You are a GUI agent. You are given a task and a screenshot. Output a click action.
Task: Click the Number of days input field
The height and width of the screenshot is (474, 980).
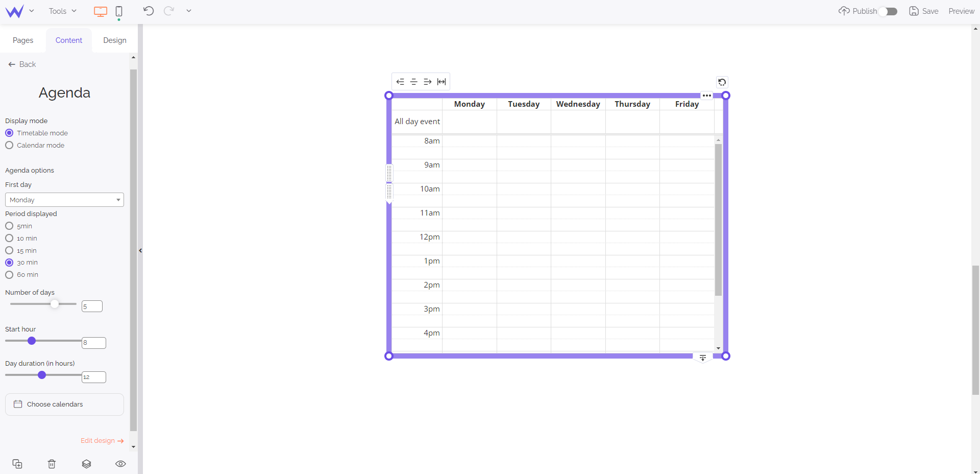click(x=92, y=306)
